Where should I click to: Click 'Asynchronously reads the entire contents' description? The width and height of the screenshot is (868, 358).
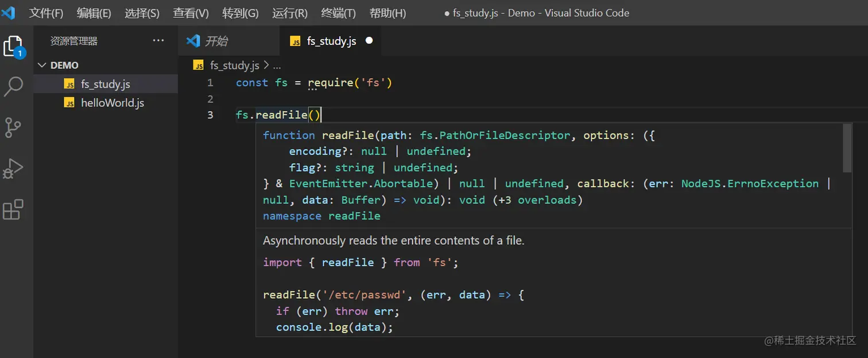pyautogui.click(x=394, y=241)
